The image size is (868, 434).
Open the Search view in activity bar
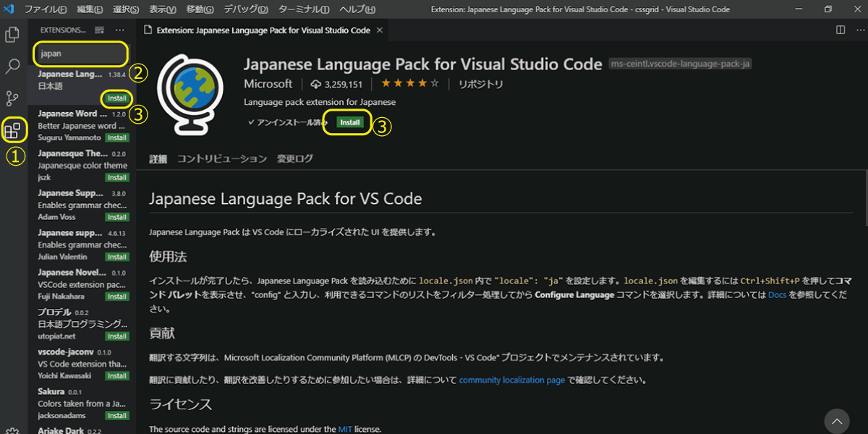pos(12,67)
